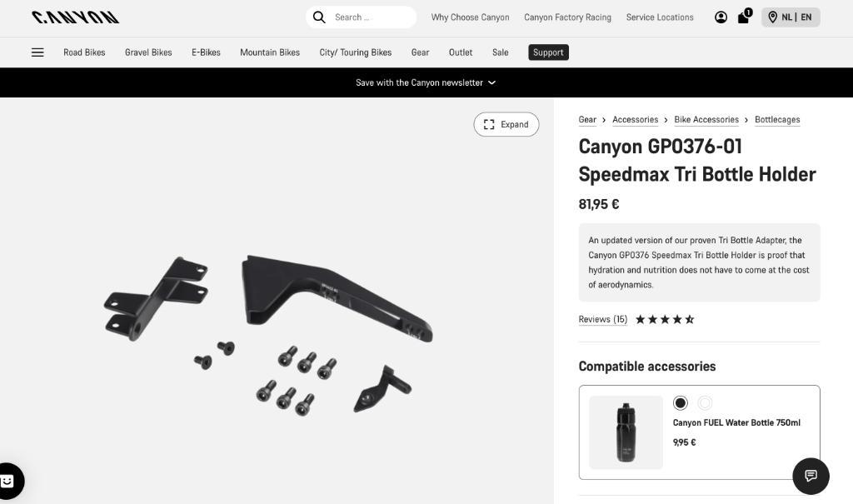Screen dimensions: 853x504
Task: Click the search magnifier icon
Action: pos(319,17)
